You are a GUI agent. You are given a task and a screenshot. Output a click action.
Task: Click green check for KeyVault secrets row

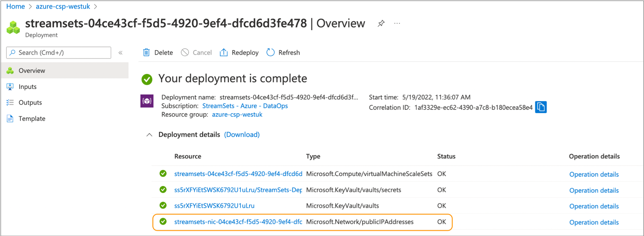tap(163, 189)
